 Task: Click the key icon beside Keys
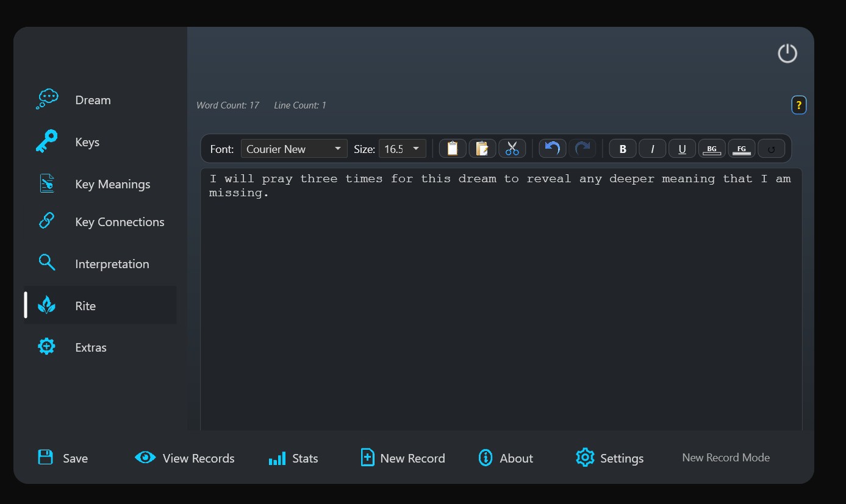click(x=46, y=142)
